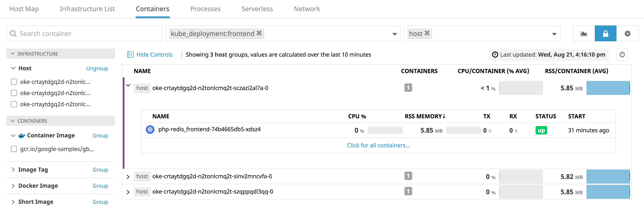The image size is (644, 208).
Task: Click Ungroup next to Host
Action: click(97, 68)
